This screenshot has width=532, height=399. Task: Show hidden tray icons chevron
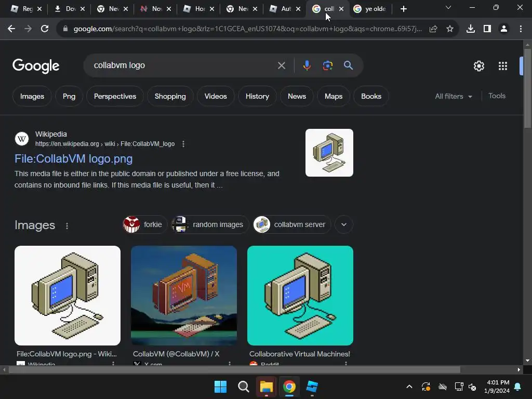pos(409,387)
